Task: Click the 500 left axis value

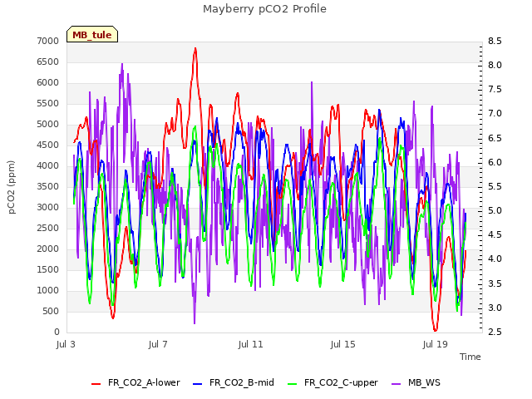Action: pyautogui.click(x=51, y=311)
